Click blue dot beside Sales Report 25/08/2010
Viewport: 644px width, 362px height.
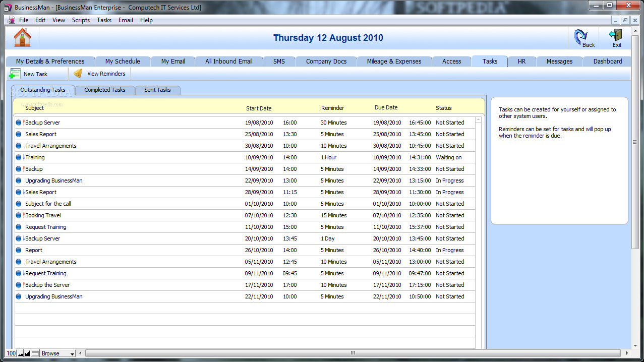pyautogui.click(x=19, y=134)
